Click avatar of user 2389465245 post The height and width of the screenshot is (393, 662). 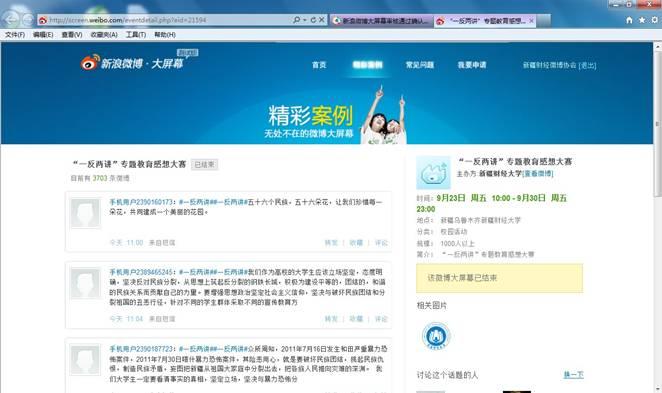85,283
